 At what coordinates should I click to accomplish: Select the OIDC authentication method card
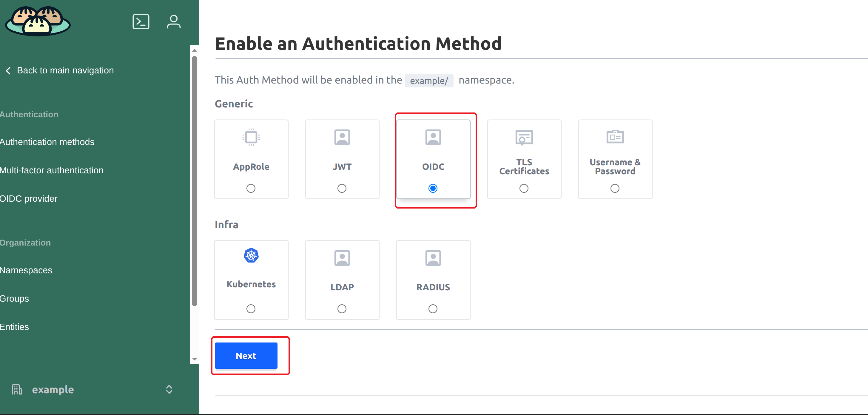433,159
